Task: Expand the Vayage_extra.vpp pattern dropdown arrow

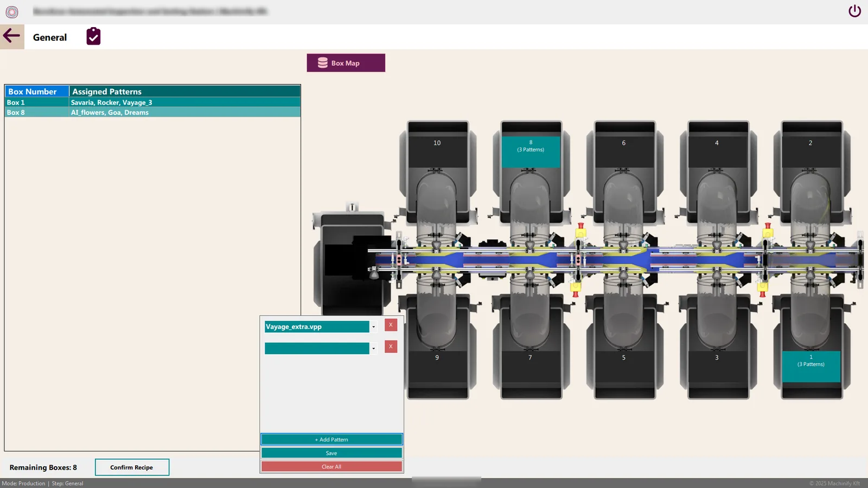Action: (373, 326)
